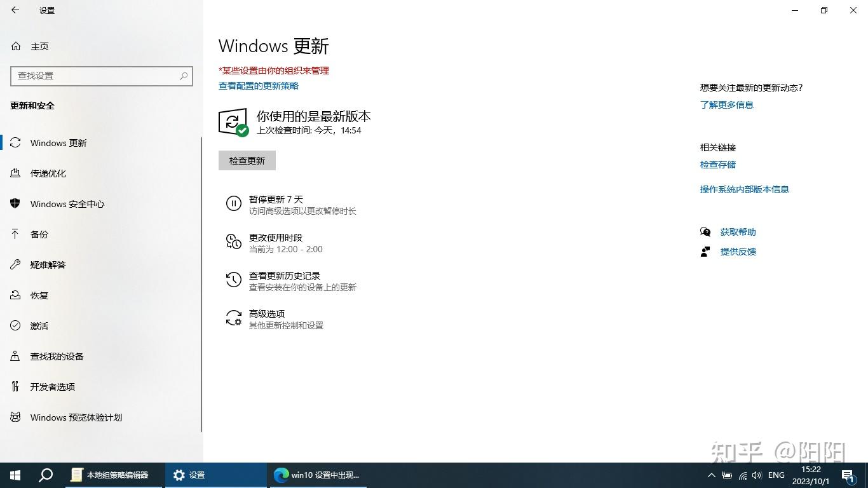This screenshot has height=488, width=868.
Task: Click 高级选项 text
Action: (267, 314)
